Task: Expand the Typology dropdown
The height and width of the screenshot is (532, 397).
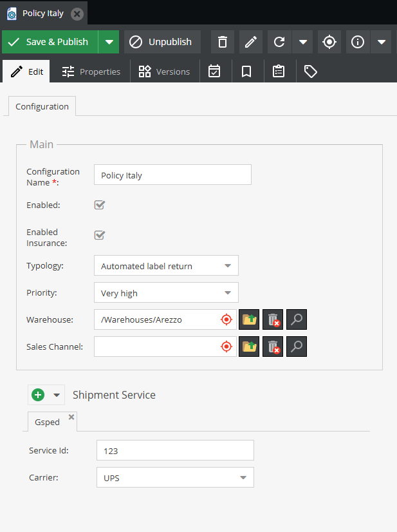Action: pos(166,266)
